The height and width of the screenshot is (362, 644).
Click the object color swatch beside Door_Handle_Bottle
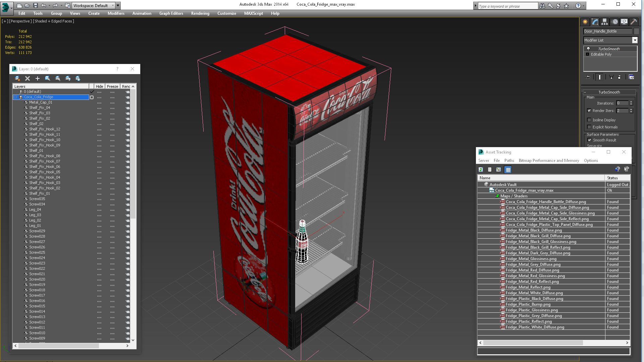coord(636,31)
